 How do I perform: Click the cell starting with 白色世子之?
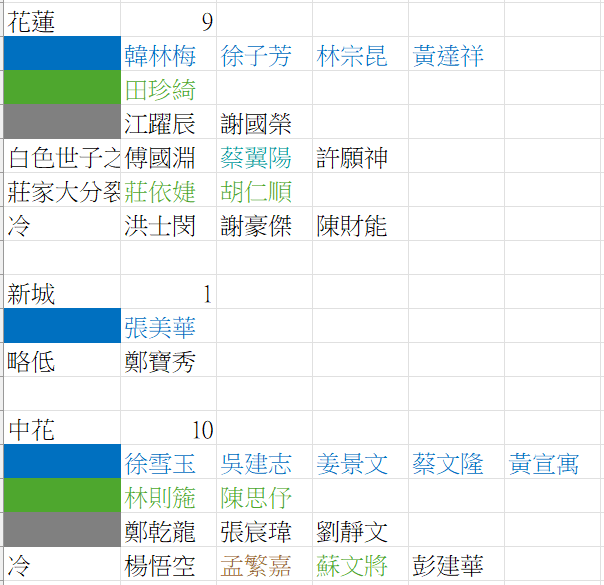62,156
